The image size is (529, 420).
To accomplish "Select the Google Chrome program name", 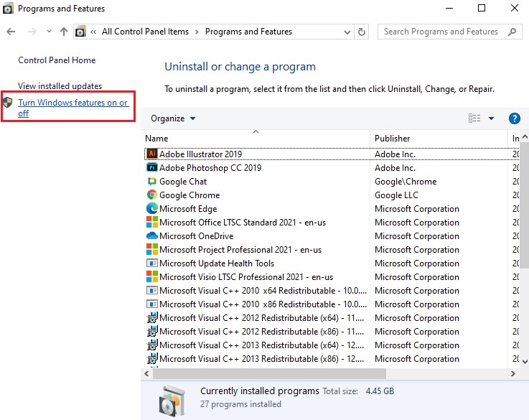I will click(x=189, y=195).
